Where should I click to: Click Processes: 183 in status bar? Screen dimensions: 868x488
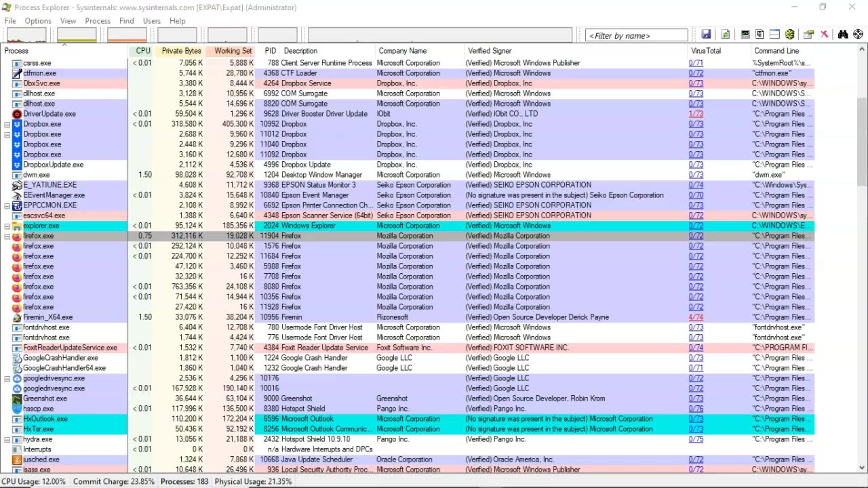[x=184, y=482]
